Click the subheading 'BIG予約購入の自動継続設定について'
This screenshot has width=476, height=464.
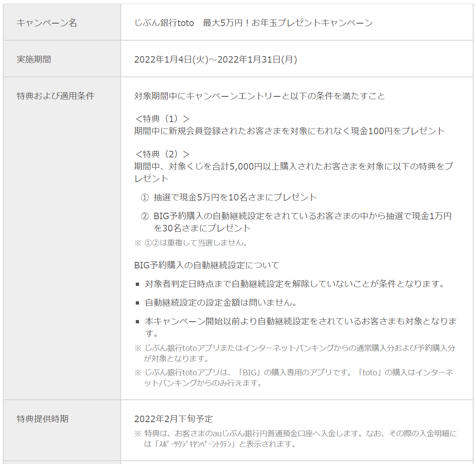click(x=206, y=265)
